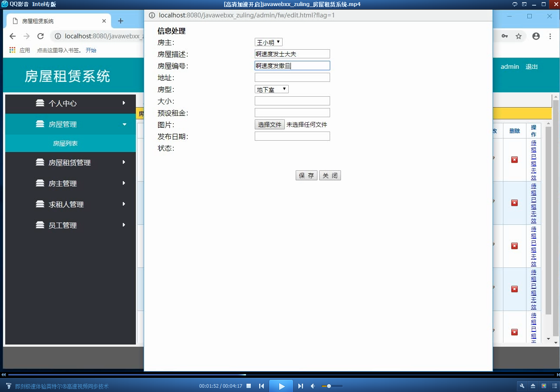Focus the 地址 input field
Image resolution: width=560 pixels, height=392 pixels.
pyautogui.click(x=292, y=78)
